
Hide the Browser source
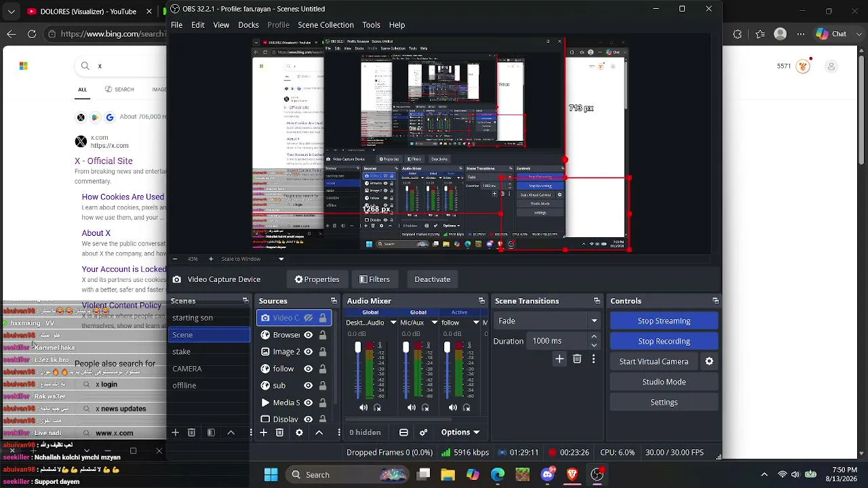click(309, 335)
